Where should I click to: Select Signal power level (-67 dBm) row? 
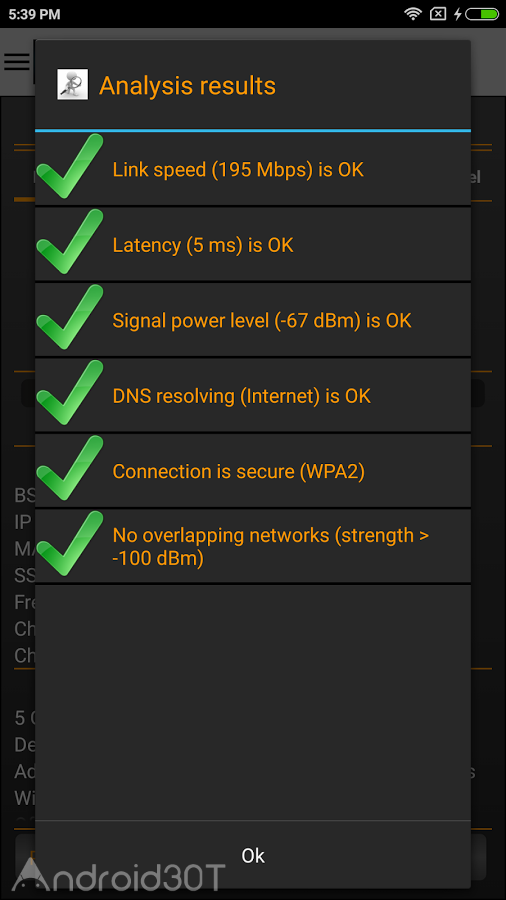[253, 320]
